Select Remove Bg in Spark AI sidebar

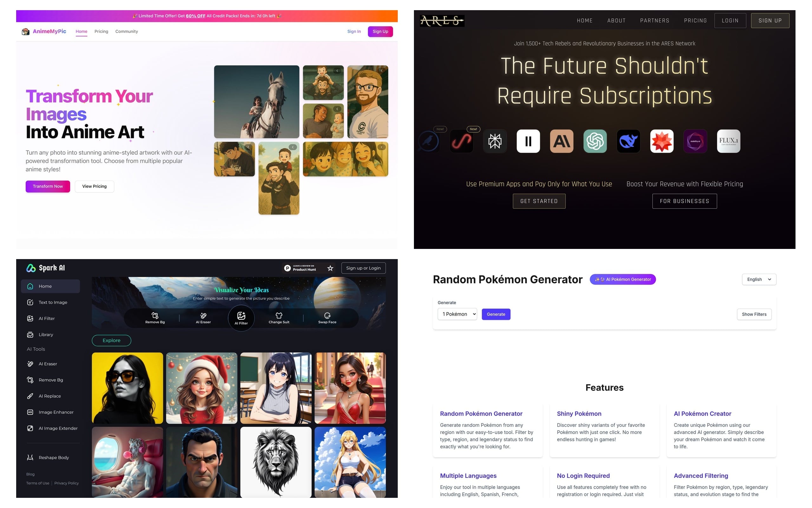[x=50, y=380]
